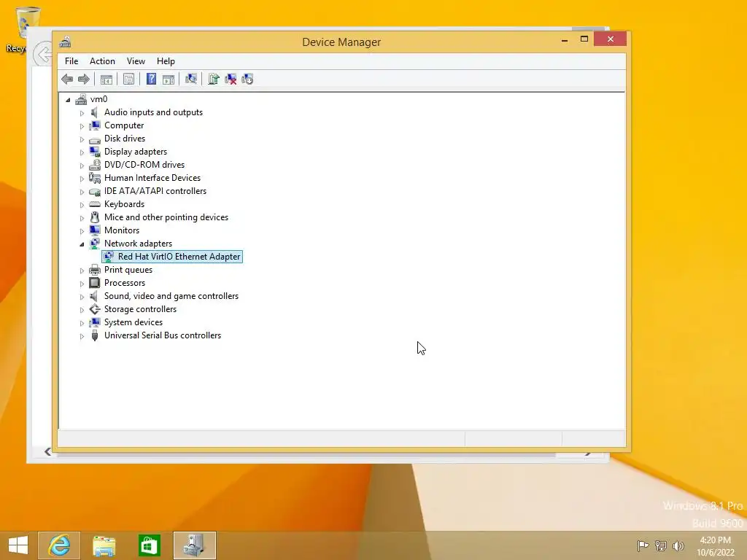Viewport: 747px width, 560px height.
Task: Expand Sound, video and game controllers
Action: pos(82,297)
